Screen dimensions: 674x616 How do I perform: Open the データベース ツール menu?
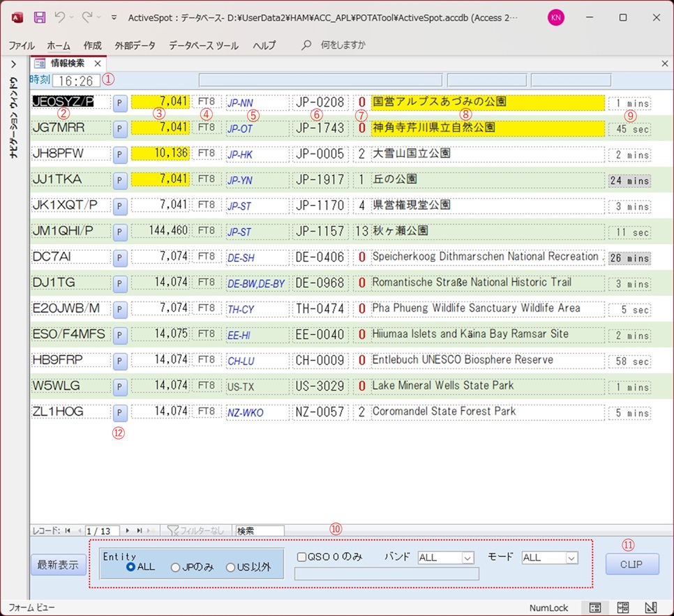pyautogui.click(x=203, y=45)
